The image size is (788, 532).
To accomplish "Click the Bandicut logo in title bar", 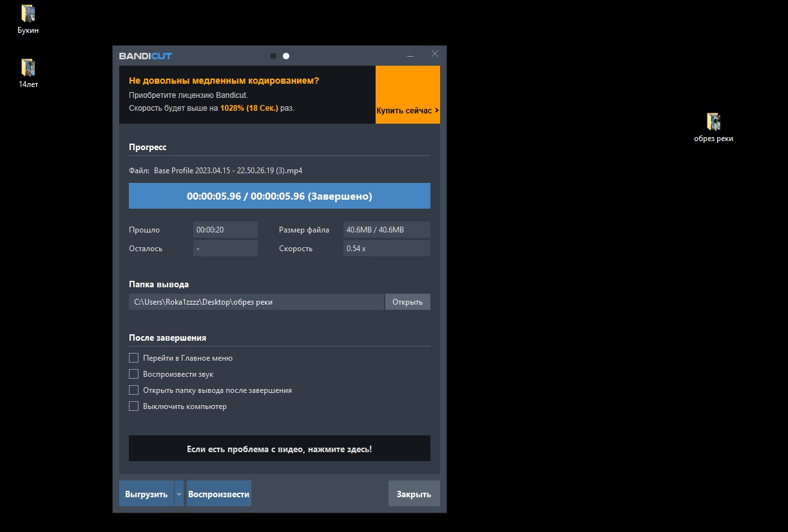I will click(146, 56).
